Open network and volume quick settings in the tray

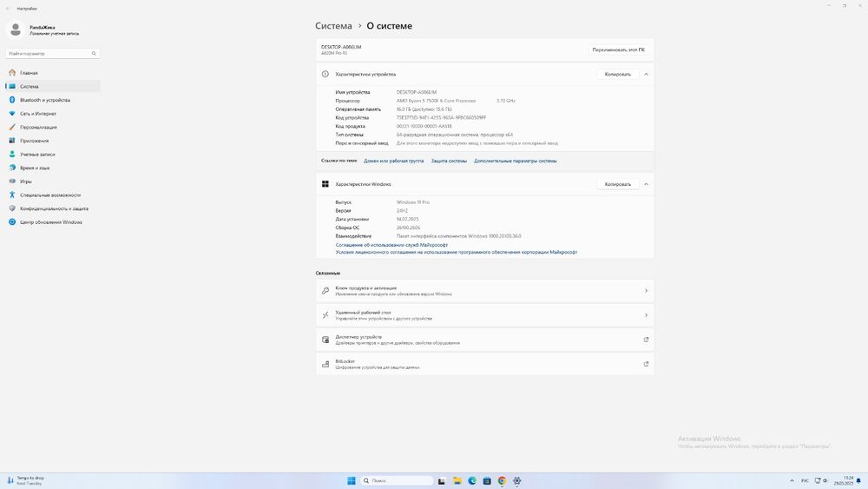(821, 480)
